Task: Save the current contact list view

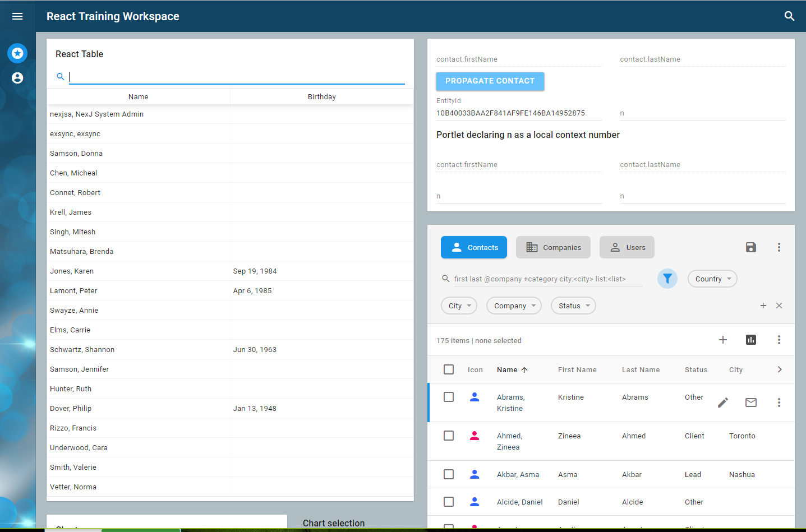Action: point(751,247)
